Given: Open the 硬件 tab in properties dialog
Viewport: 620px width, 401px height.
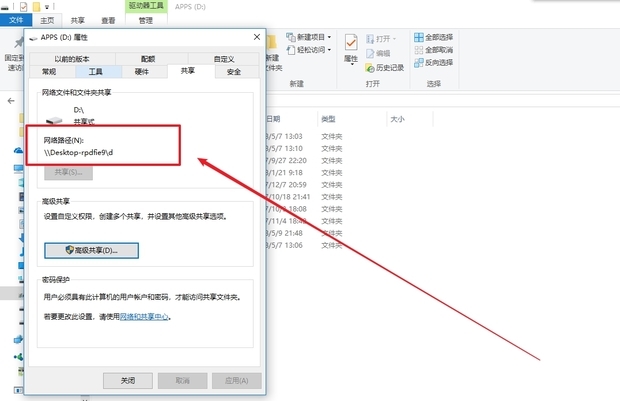Looking at the screenshot, I should [142, 72].
